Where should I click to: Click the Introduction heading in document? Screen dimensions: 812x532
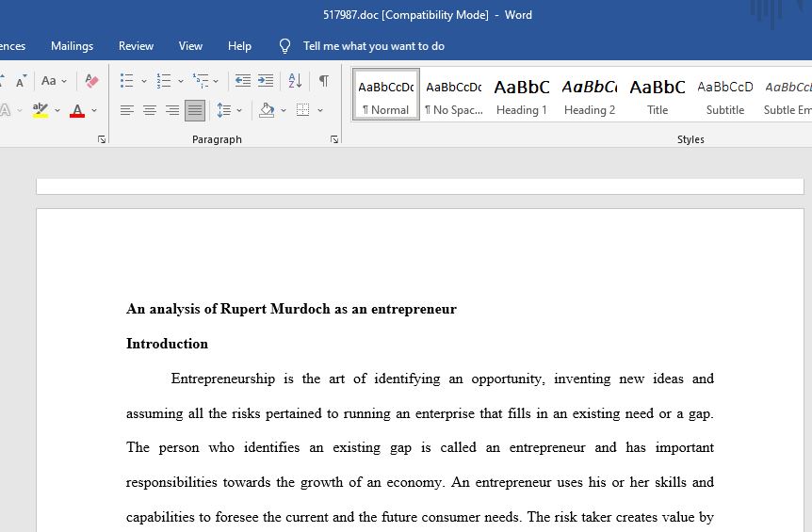click(x=168, y=344)
